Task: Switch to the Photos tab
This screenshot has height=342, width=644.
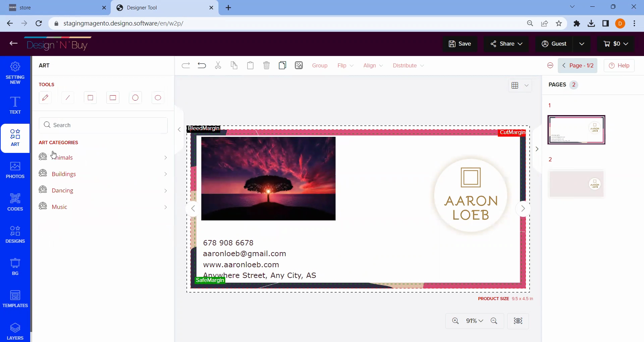Action: (x=15, y=170)
